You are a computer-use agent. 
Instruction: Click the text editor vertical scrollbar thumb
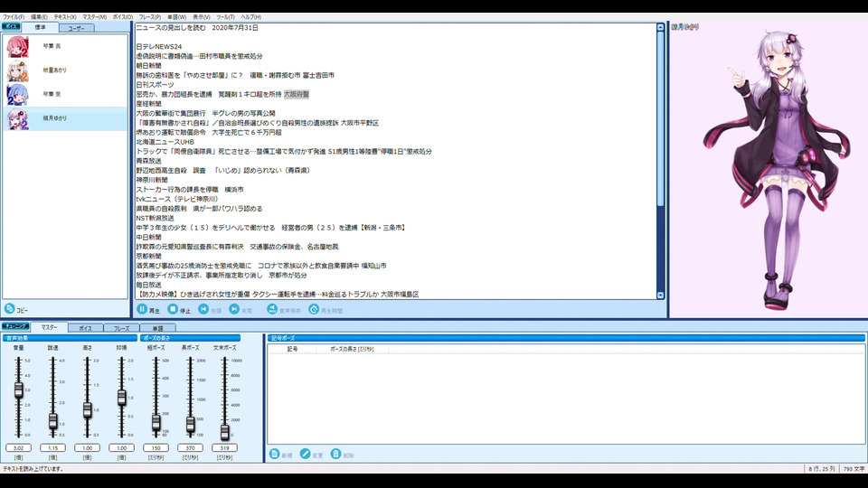click(x=660, y=119)
